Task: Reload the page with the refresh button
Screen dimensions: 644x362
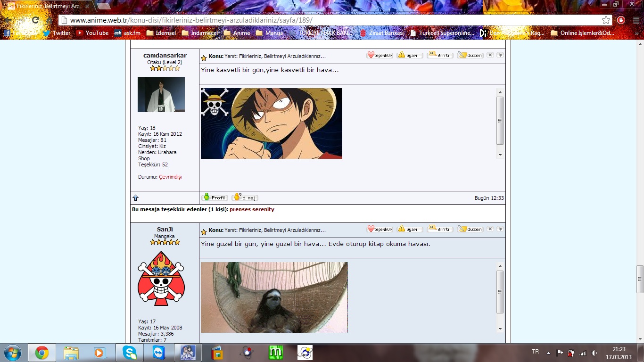Action: tap(35, 20)
